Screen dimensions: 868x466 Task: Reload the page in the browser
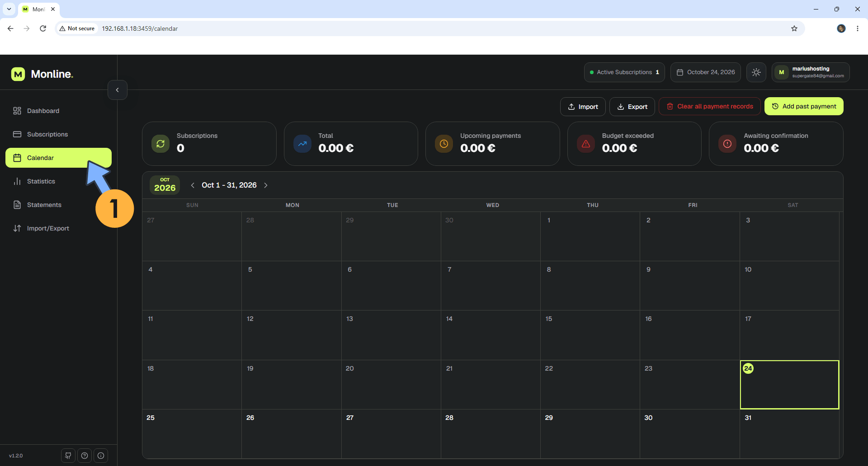coord(43,28)
